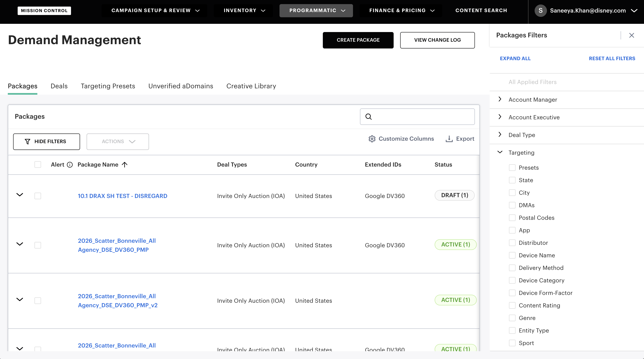The image size is (644, 359).
Task: Check the Genre filter checkbox
Action: click(512, 318)
